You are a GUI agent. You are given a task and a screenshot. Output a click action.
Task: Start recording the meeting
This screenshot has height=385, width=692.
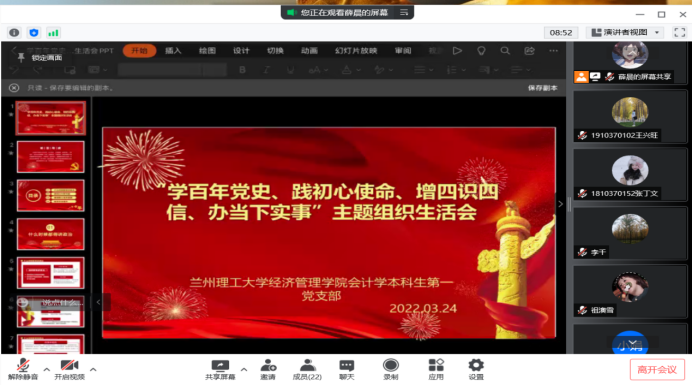(391, 370)
